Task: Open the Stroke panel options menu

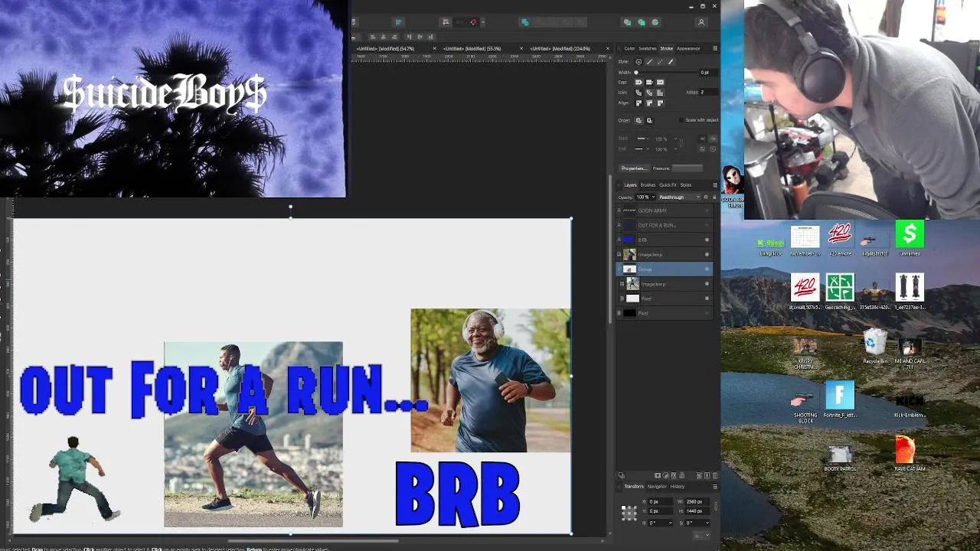Action: 715,48
